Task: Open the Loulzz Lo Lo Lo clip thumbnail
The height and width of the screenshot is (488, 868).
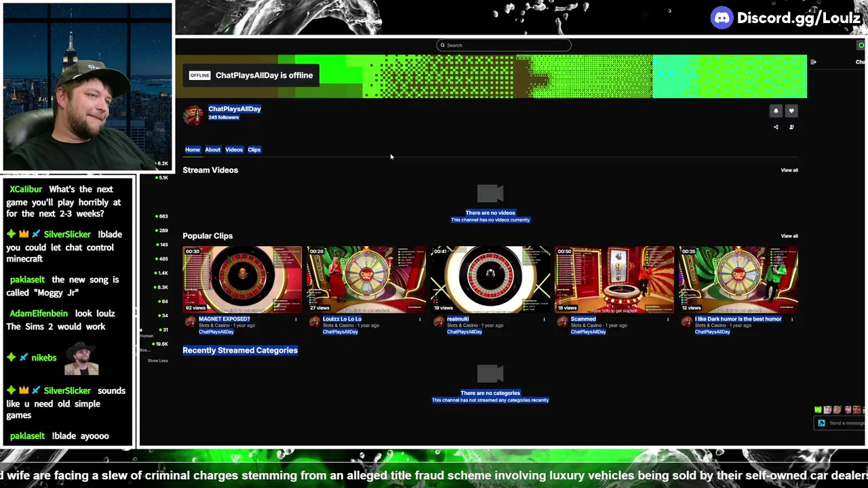Action: (366, 279)
